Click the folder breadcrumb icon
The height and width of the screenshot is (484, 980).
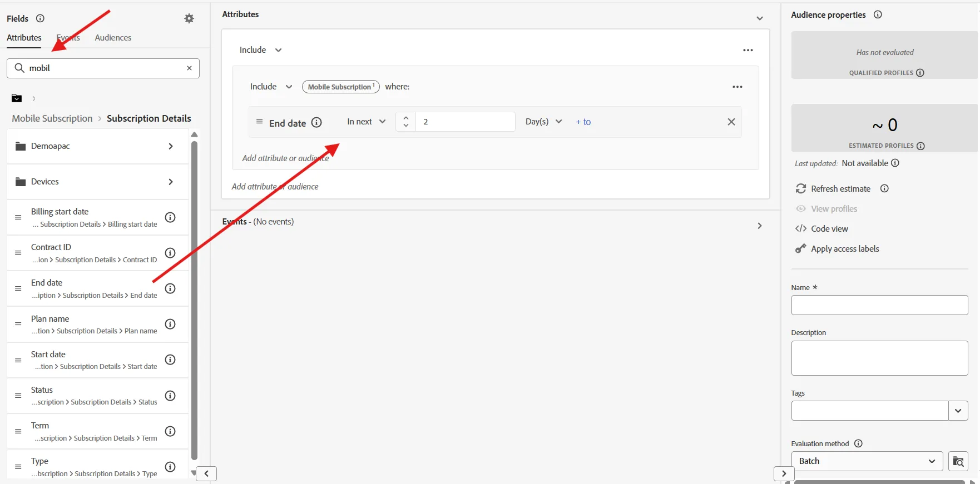(x=17, y=98)
